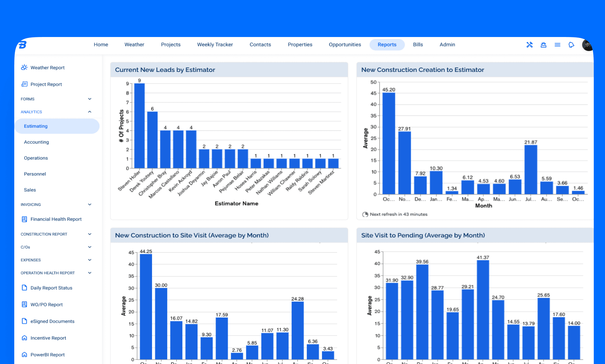605x364 pixels.
Task: Open the PowerBI Report link
Action: click(47, 354)
